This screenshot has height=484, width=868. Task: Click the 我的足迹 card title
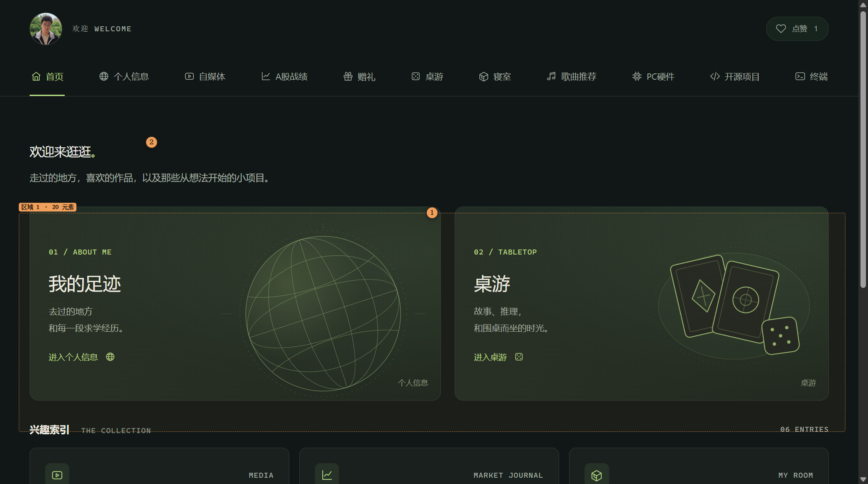[x=85, y=284]
